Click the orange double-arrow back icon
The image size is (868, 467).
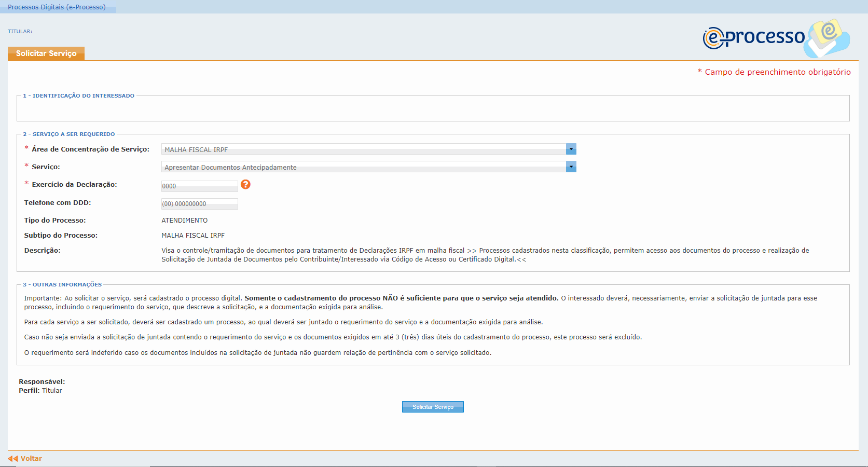pyautogui.click(x=12, y=459)
